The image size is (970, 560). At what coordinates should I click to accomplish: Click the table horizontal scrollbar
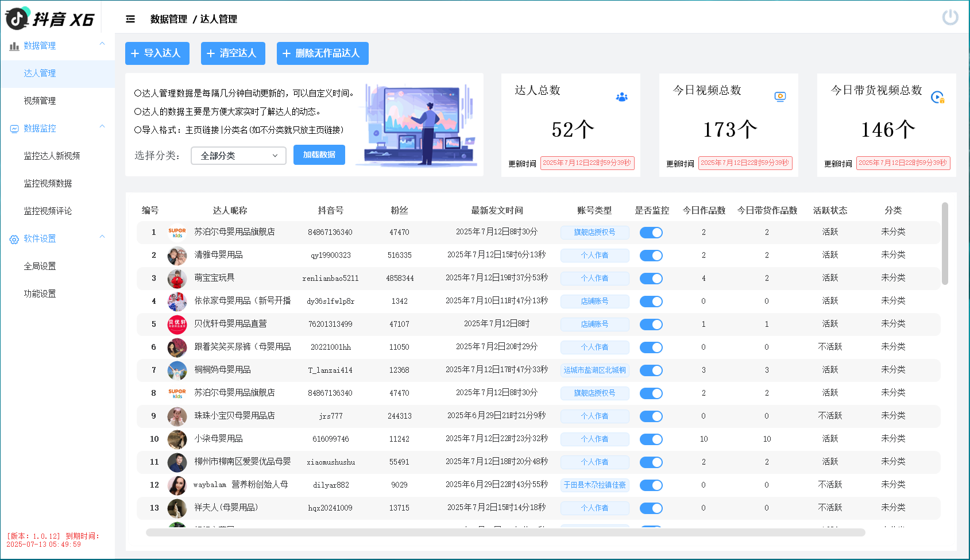[x=505, y=532]
